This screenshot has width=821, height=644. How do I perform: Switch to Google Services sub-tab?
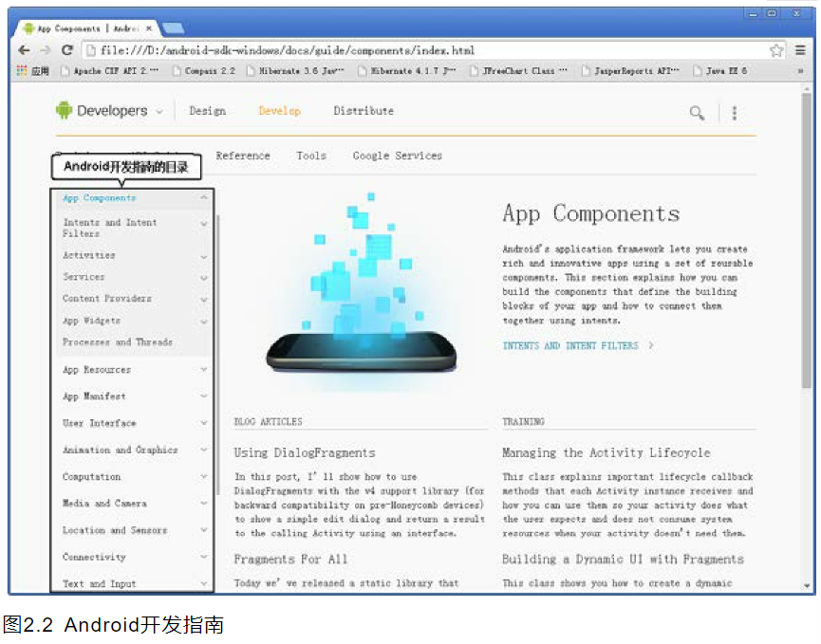point(398,156)
